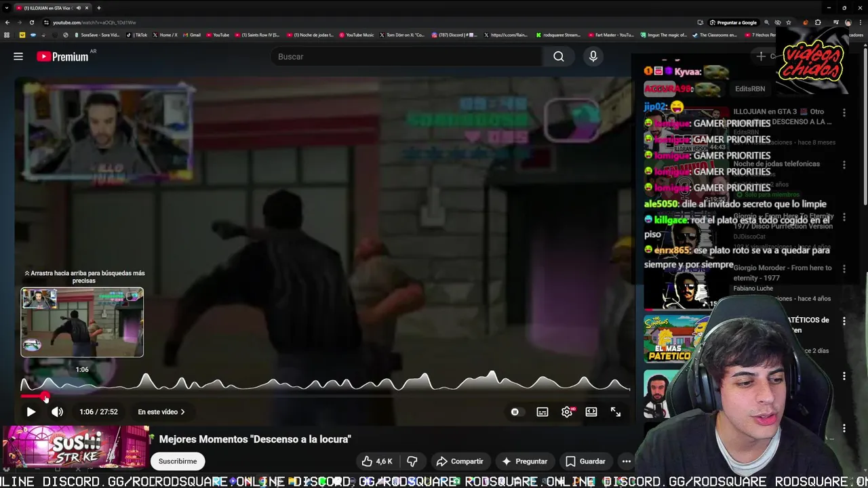868x488 pixels.
Task: Focus the 'Buscar' search field
Action: tap(406, 56)
